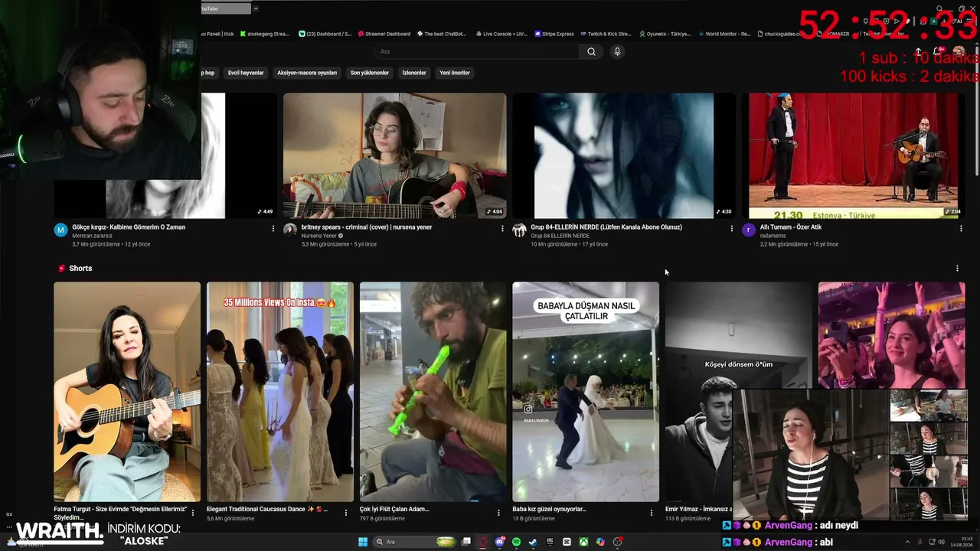Open the 'aloskegang Stream' bookmark
Screen dimensions: 980x551
pyautogui.click(x=265, y=34)
